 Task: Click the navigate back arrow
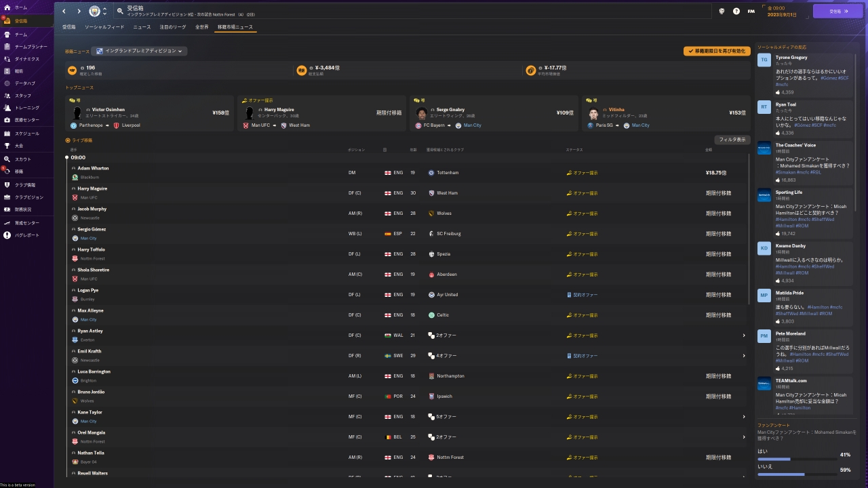[x=64, y=12]
